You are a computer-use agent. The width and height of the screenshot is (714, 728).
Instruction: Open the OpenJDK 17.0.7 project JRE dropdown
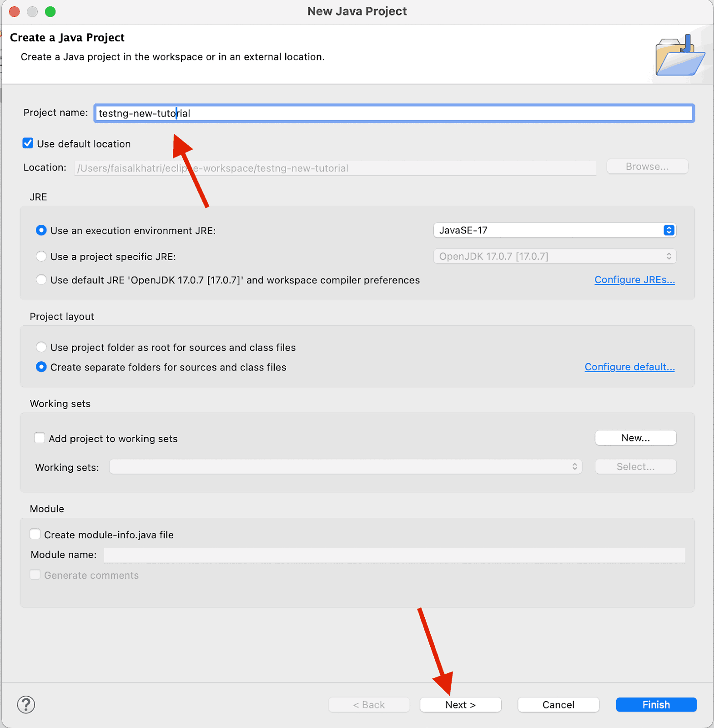tap(555, 256)
